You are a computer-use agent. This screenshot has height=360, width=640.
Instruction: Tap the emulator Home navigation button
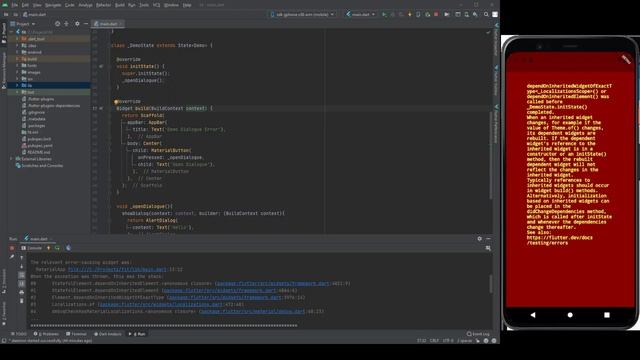tap(570, 315)
